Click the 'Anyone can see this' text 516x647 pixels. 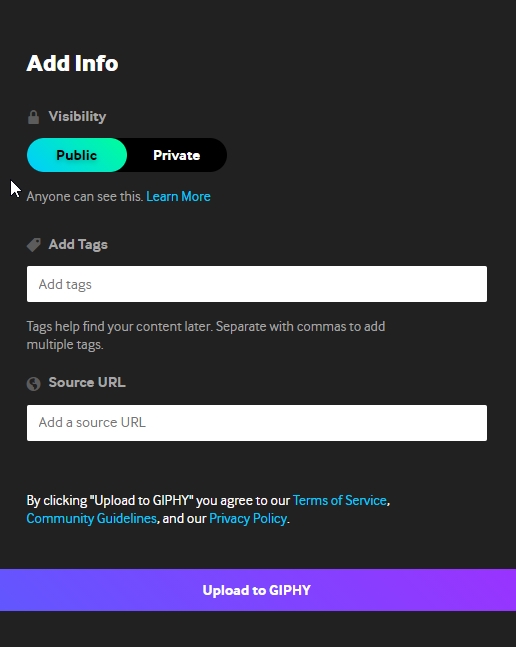[x=85, y=196]
